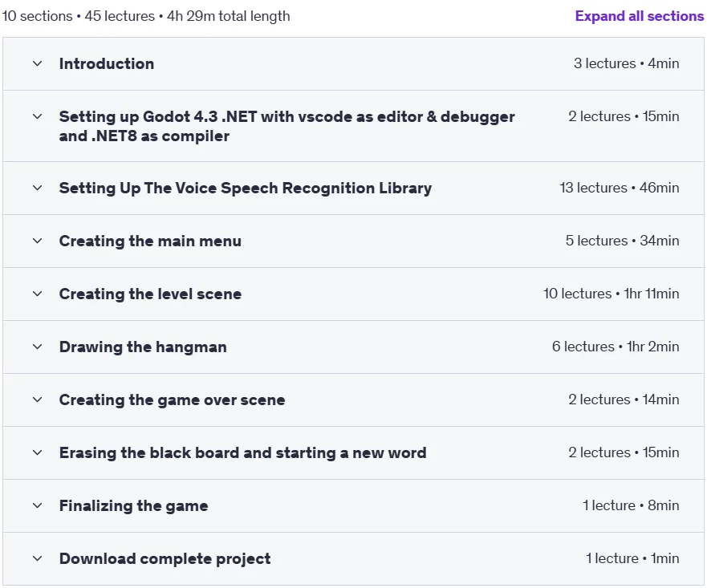Toggle chevron beside Creating the main menu

point(38,241)
